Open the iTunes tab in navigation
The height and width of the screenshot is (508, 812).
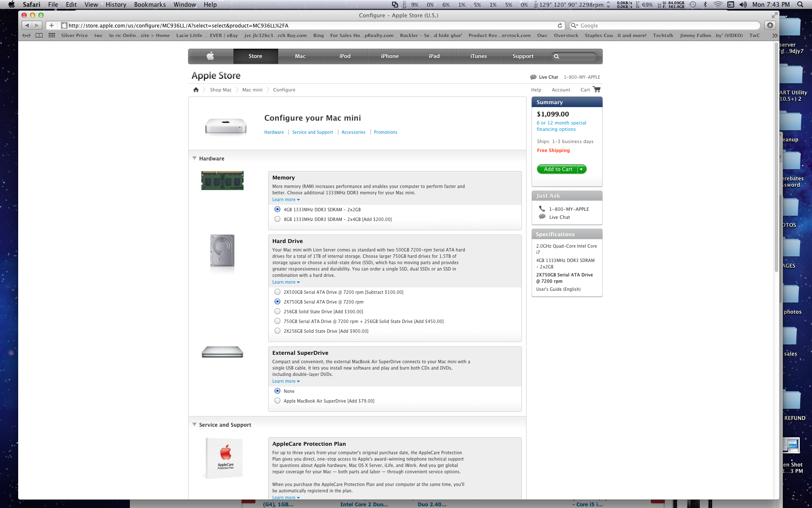479,56
